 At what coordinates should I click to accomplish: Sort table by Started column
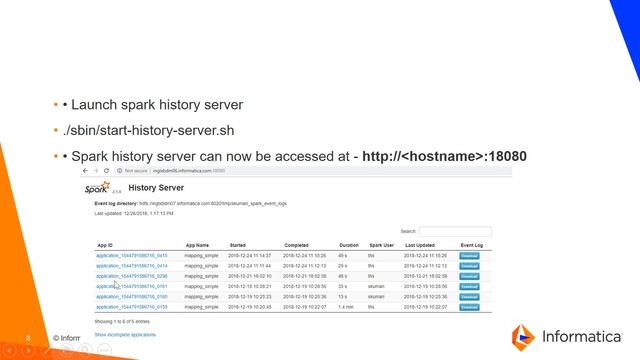(x=238, y=245)
